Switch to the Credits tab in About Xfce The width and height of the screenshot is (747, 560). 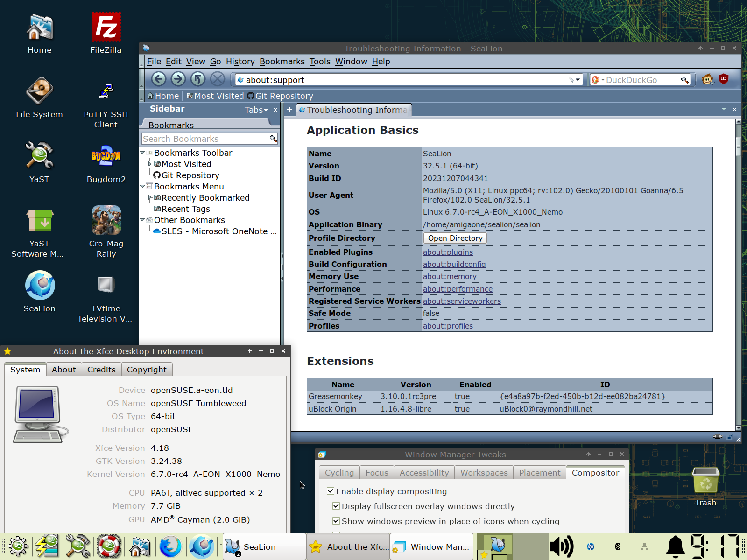(x=101, y=370)
